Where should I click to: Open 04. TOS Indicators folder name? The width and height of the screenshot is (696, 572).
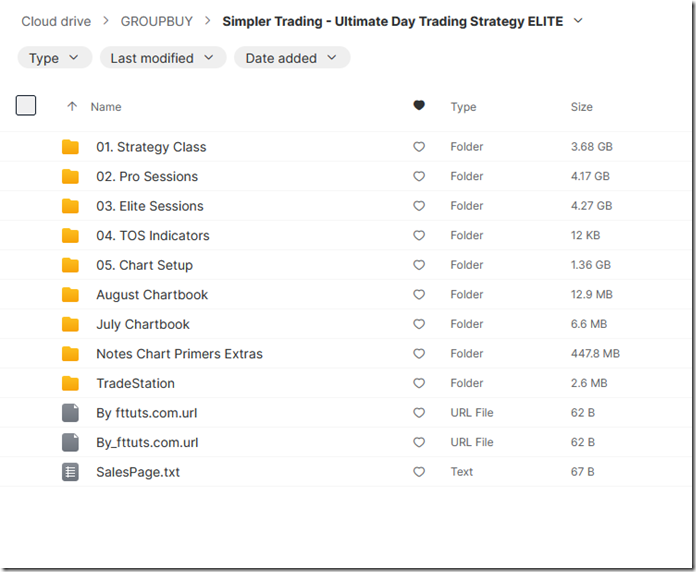tap(153, 236)
